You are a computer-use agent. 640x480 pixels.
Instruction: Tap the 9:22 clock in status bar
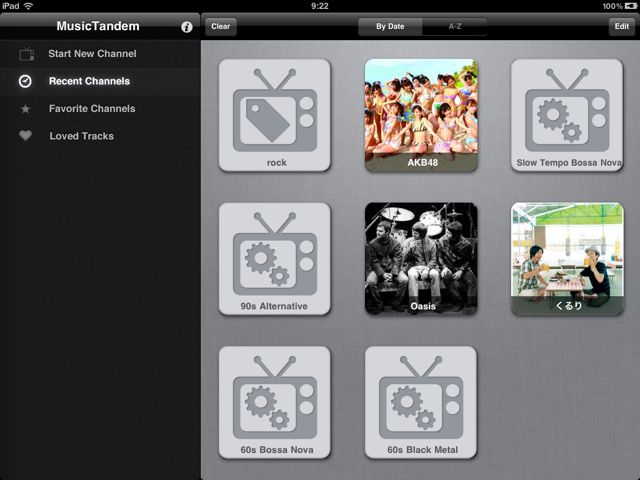[x=320, y=6]
